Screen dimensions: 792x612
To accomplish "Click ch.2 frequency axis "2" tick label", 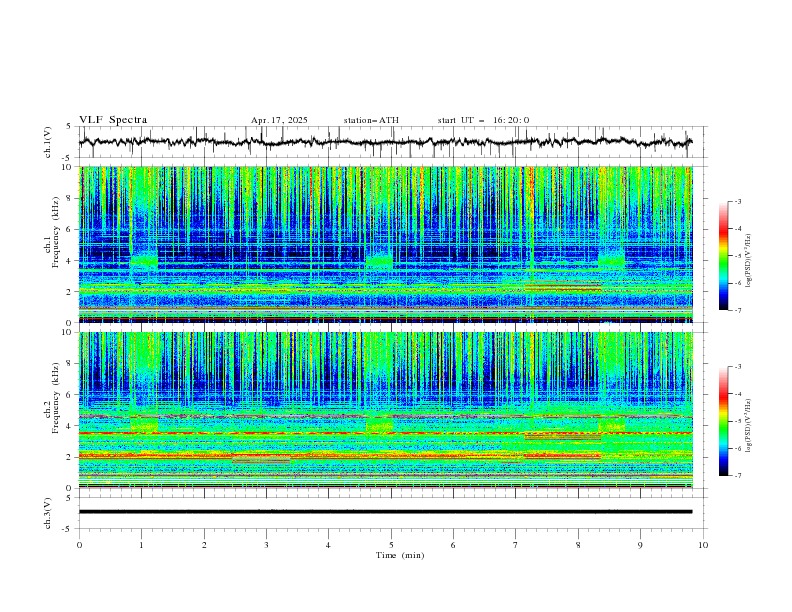I will 70,457.
